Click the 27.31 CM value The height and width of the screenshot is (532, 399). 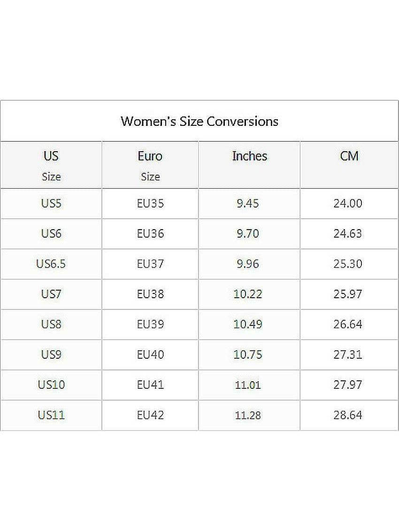(x=348, y=355)
